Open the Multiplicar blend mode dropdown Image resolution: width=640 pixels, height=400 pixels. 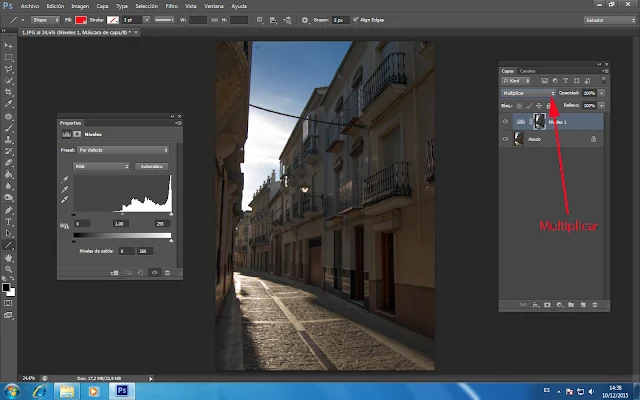tap(528, 93)
